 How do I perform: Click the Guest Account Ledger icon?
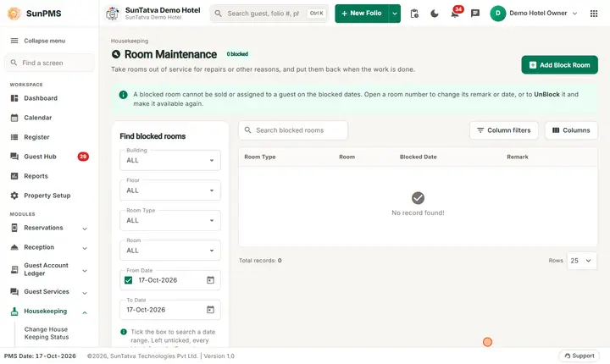point(14,269)
